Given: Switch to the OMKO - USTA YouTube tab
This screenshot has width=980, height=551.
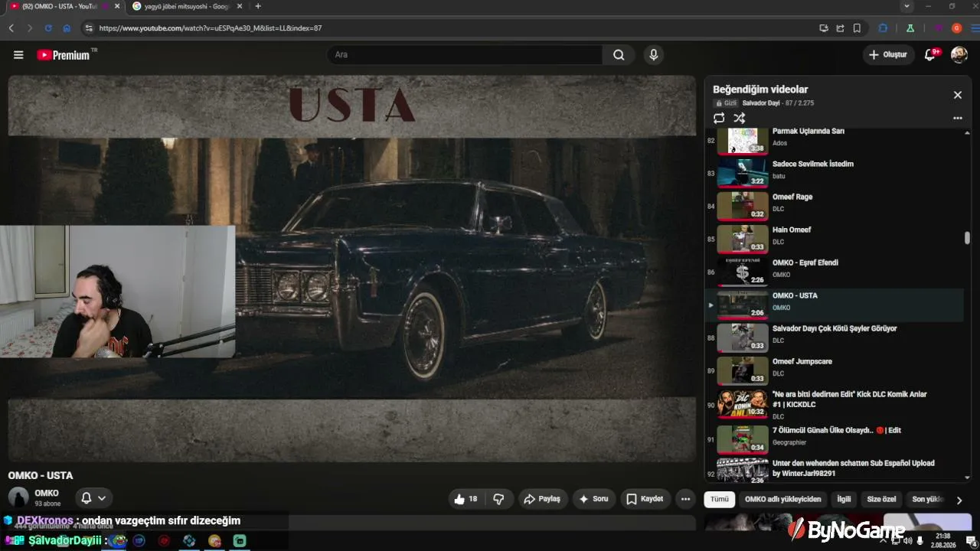Looking at the screenshot, I should tap(63, 6).
